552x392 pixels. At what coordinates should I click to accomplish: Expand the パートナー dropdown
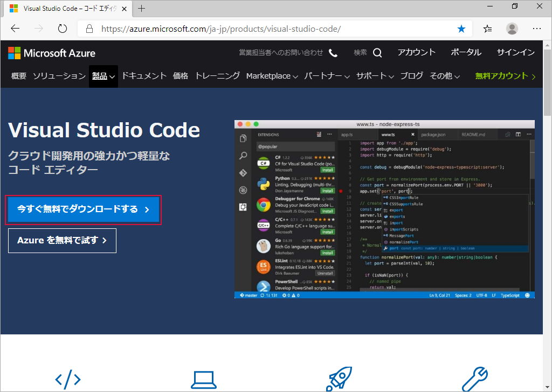click(x=327, y=76)
